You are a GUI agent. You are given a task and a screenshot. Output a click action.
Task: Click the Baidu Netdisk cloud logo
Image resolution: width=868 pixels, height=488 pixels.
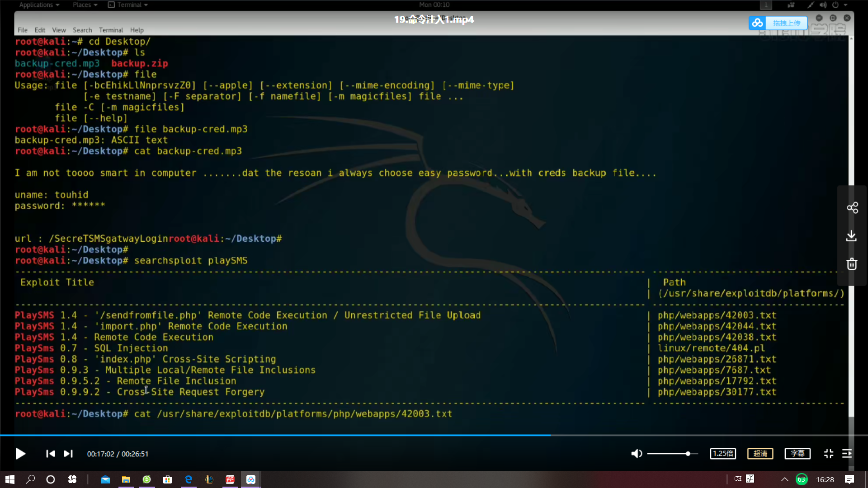[758, 23]
